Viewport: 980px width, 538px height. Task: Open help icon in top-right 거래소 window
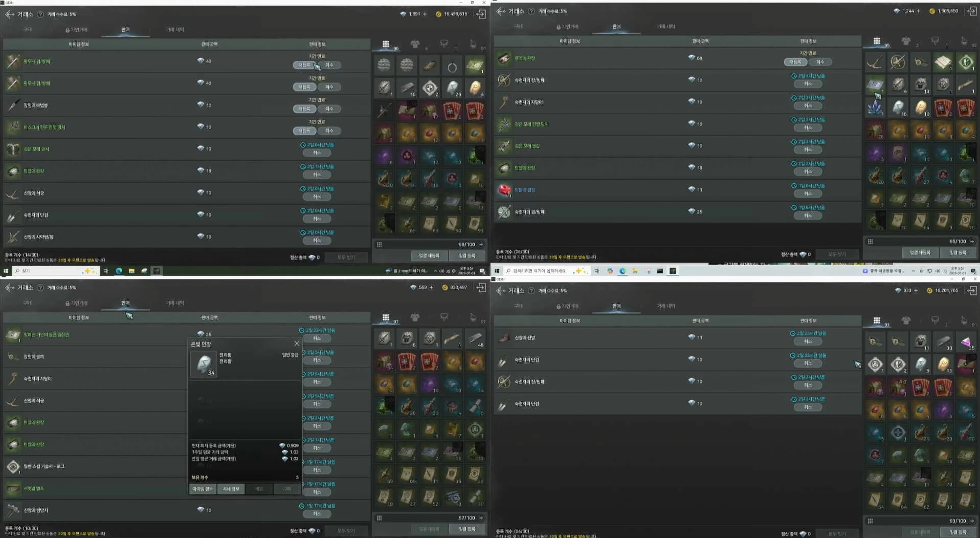pyautogui.click(x=531, y=11)
